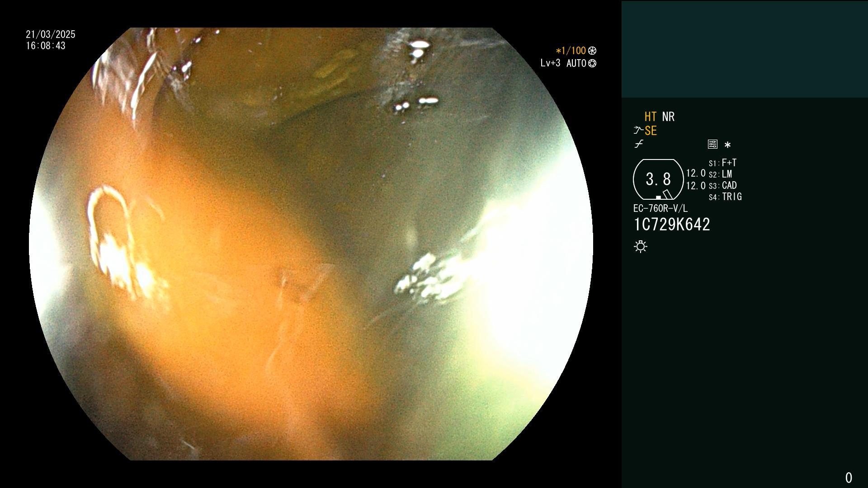Click the 12.0 value beside S3: CAD

[x=696, y=186]
